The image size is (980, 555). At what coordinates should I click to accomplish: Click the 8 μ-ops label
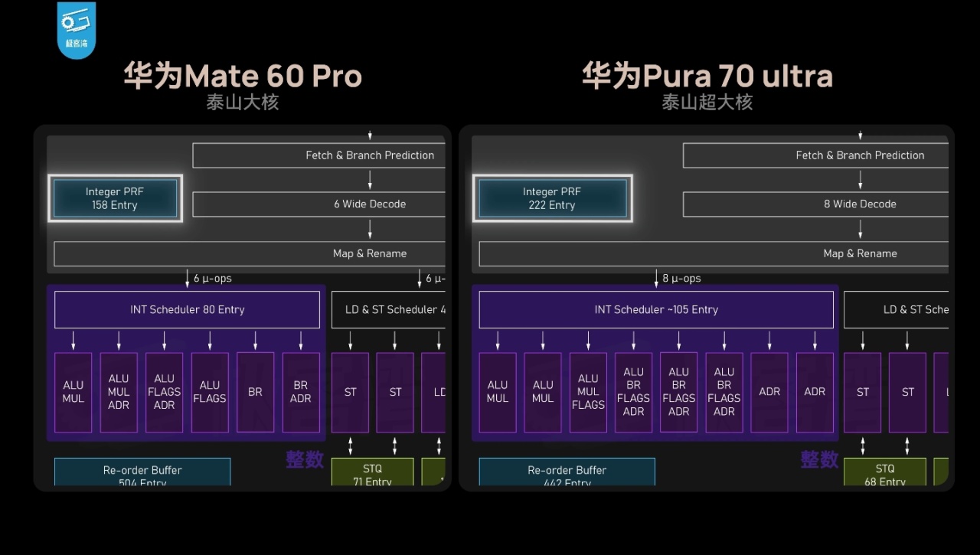(681, 279)
